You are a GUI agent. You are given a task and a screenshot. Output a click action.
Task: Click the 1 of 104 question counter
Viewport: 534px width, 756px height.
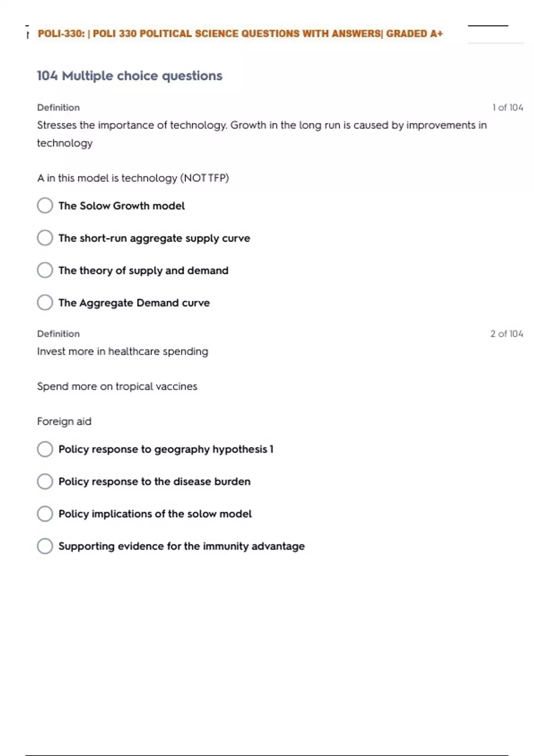507,108
